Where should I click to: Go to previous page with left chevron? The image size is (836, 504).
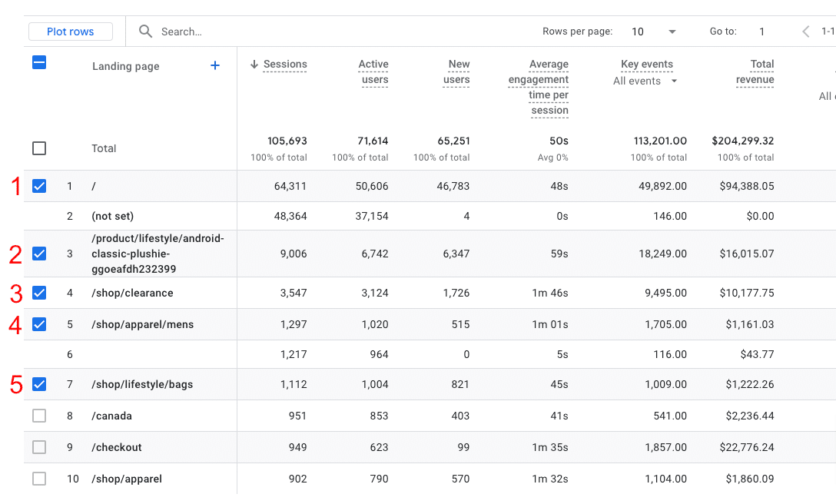point(805,31)
